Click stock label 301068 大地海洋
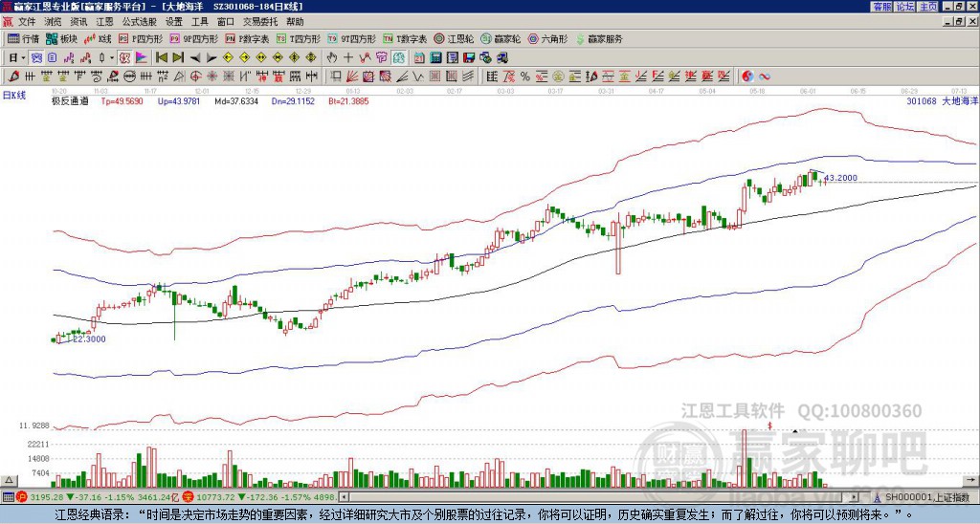 point(941,100)
